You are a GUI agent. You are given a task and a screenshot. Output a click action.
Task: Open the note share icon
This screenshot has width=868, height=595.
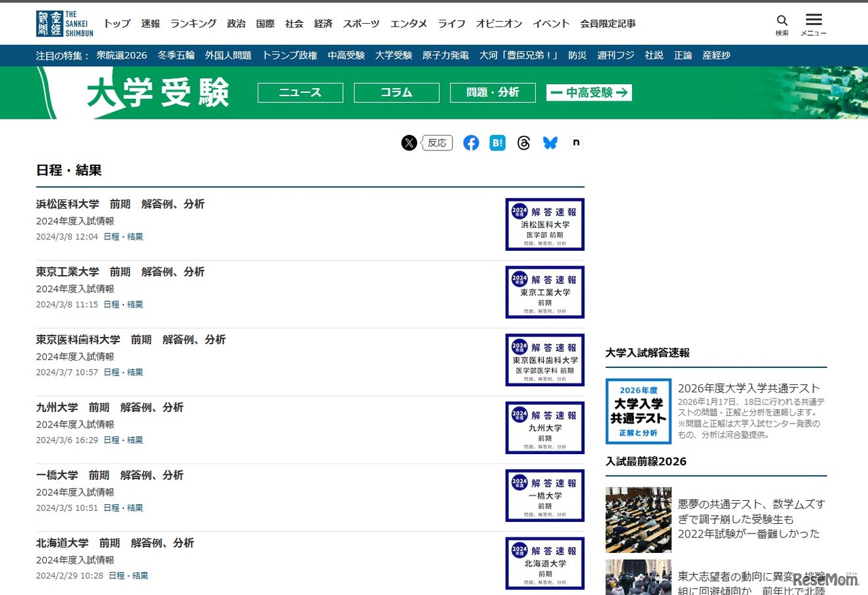pyautogui.click(x=576, y=142)
